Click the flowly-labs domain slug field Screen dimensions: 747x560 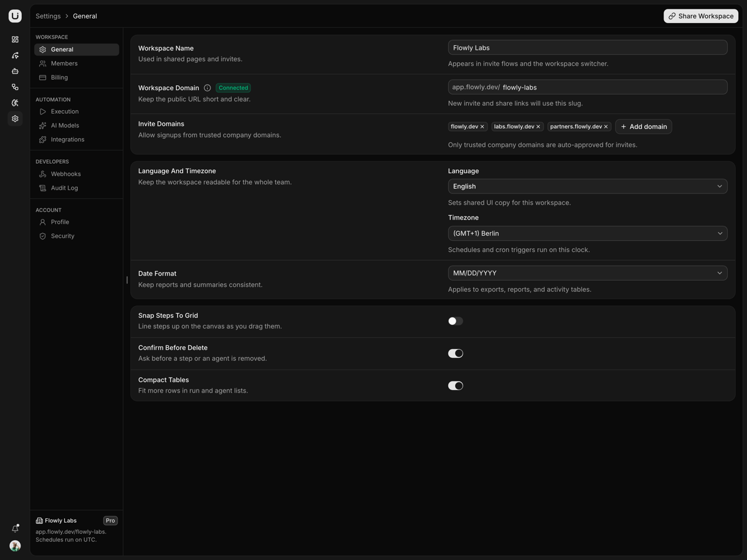[588, 87]
